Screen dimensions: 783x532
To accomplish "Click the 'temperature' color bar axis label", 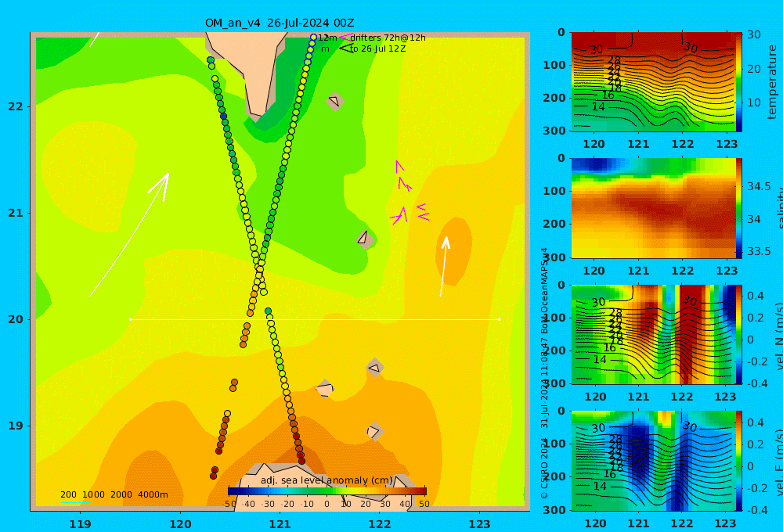I will point(772,82).
